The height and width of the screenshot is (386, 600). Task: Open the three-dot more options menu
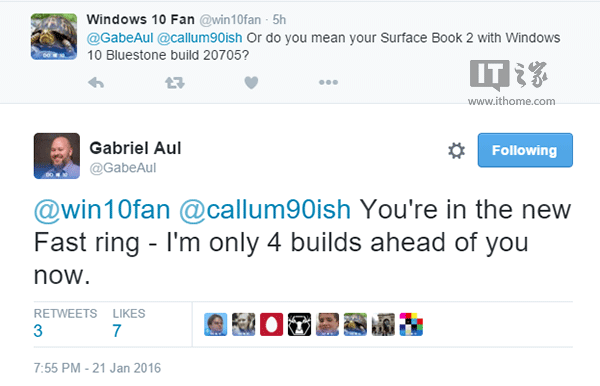click(x=328, y=82)
